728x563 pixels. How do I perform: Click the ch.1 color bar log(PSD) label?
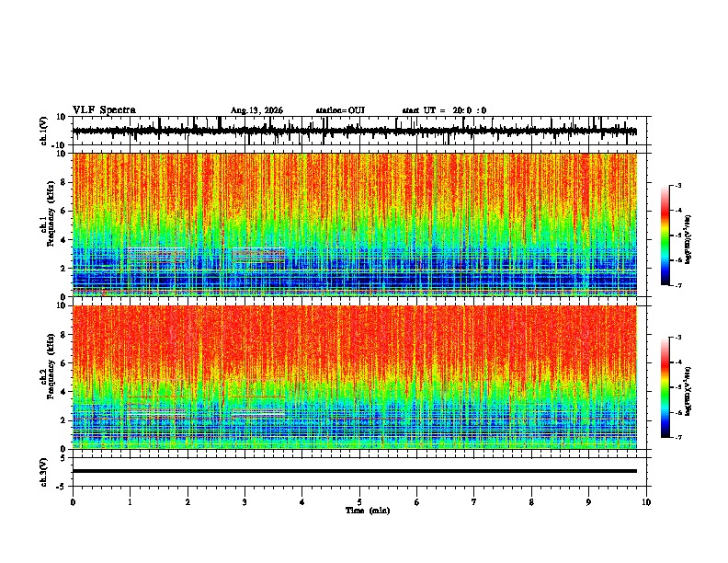688,240
